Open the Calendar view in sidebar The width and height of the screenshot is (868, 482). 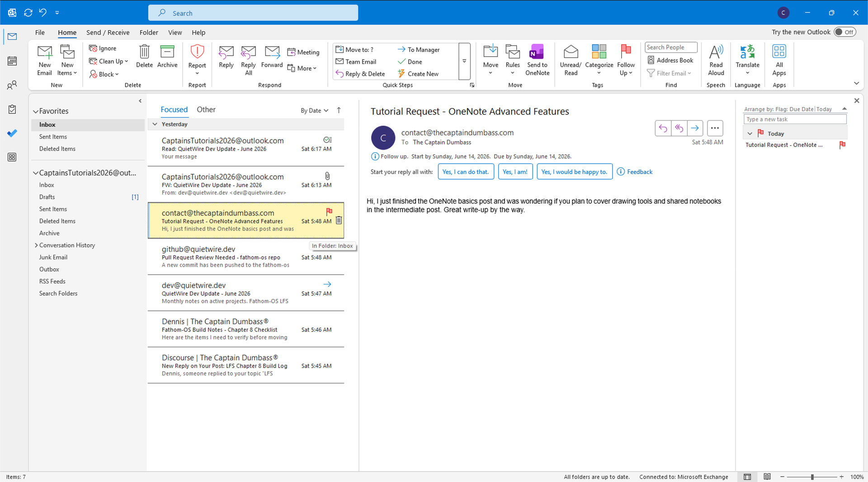pos(12,61)
